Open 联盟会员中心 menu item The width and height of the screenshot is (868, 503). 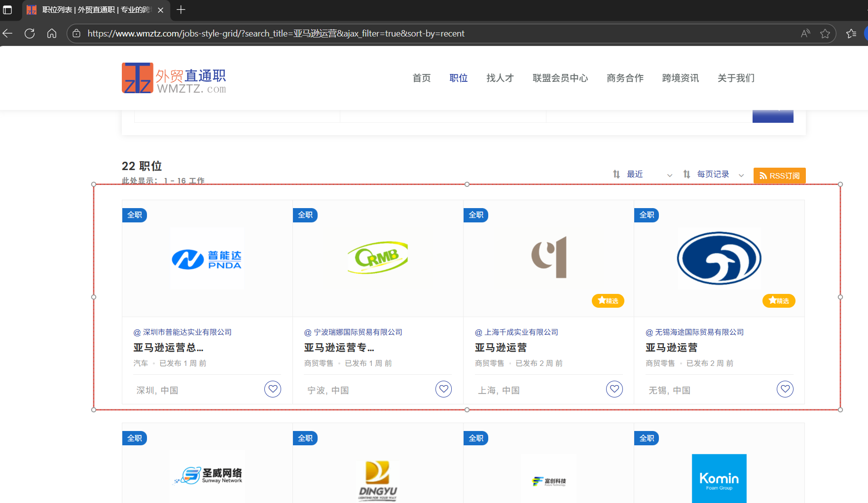[x=560, y=78]
